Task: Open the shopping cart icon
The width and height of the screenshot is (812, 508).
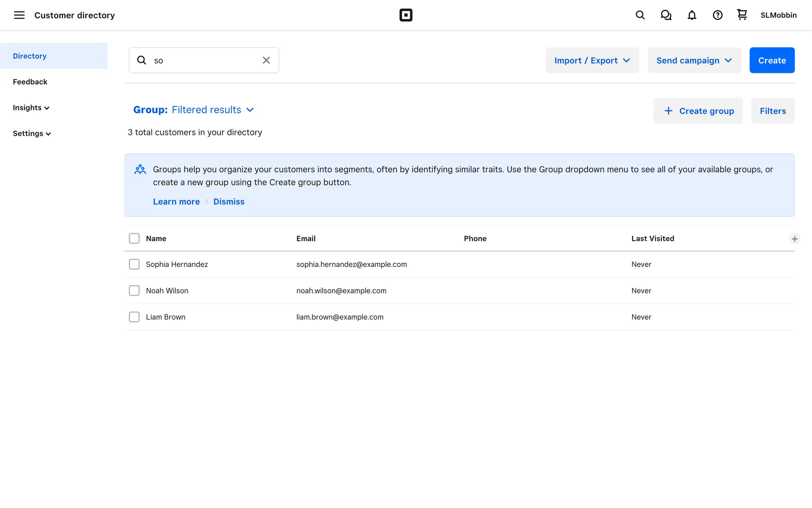Action: (x=742, y=15)
